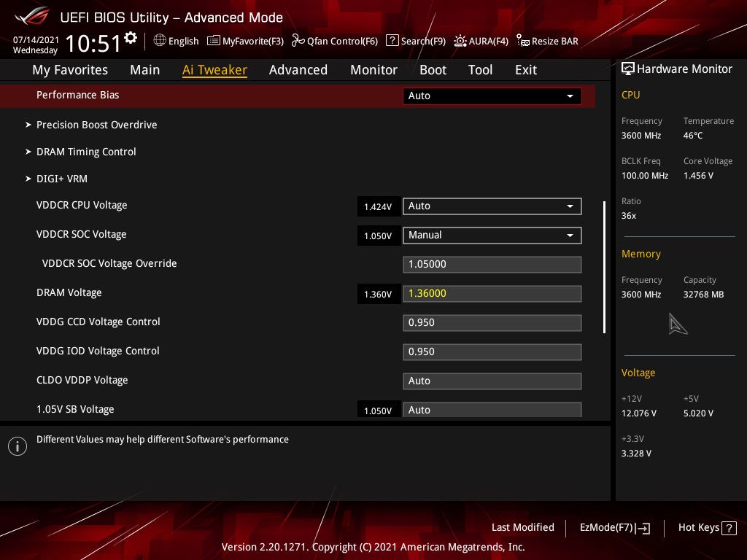This screenshot has width=747, height=560.
Task: Click the 1.360V DRAM voltage readout
Action: click(x=379, y=295)
